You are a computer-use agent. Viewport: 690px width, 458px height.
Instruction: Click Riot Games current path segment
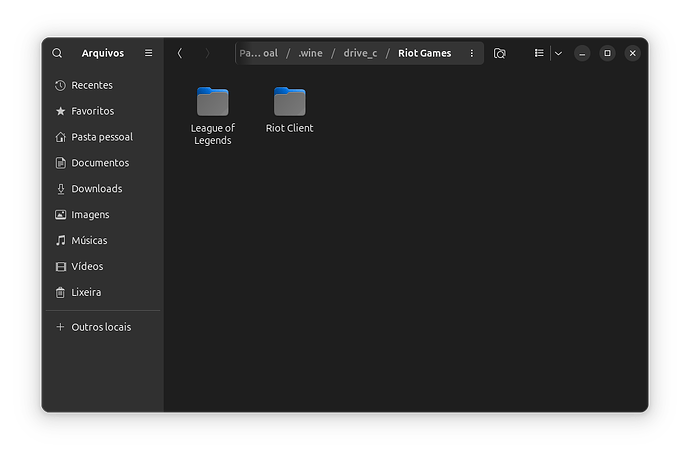pyautogui.click(x=425, y=53)
